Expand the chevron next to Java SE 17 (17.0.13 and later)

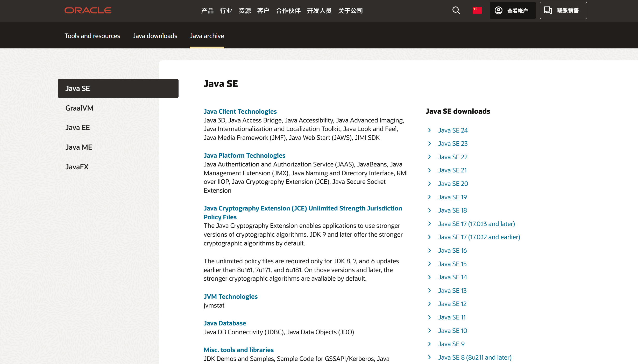tap(429, 224)
